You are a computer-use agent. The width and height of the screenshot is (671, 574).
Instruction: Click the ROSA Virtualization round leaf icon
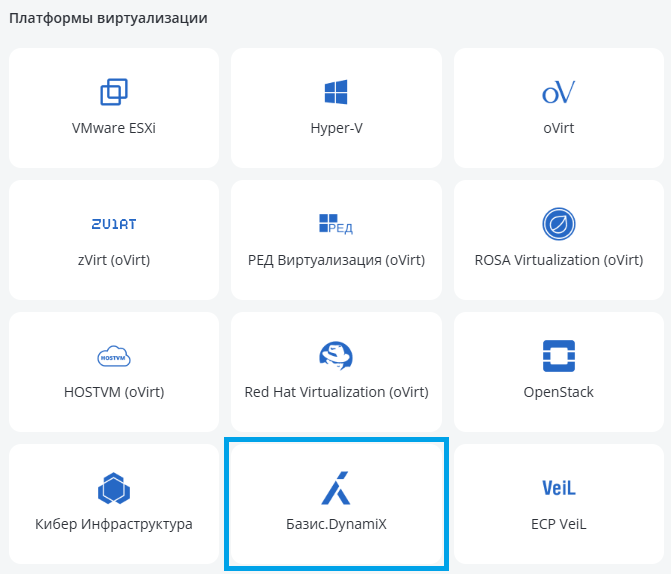click(x=558, y=224)
